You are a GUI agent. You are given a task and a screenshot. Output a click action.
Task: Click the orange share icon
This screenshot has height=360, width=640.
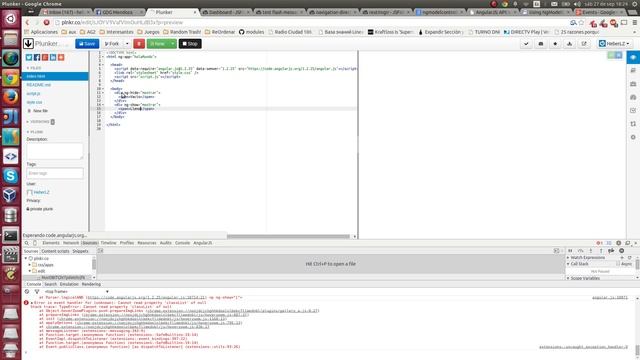pos(61,58)
